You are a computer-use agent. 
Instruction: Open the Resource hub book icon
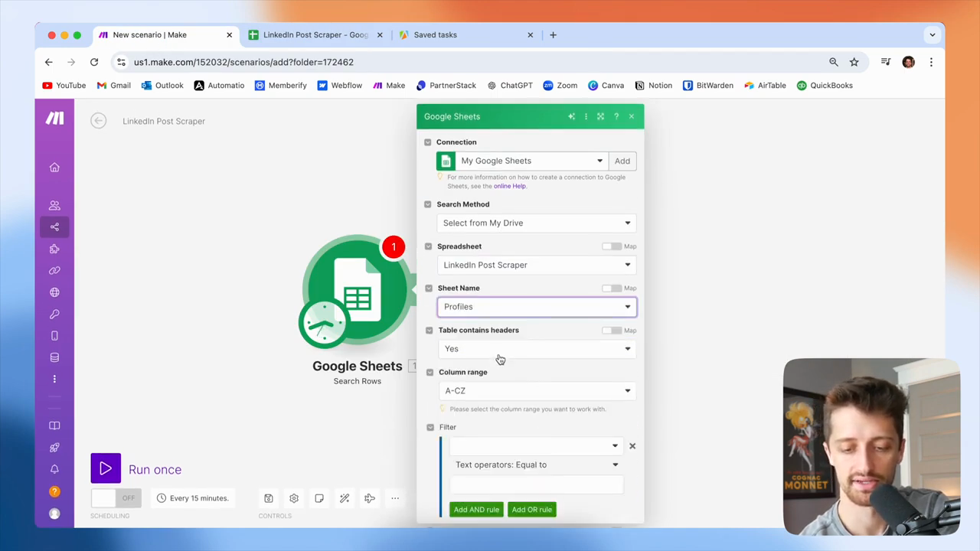pyautogui.click(x=54, y=425)
